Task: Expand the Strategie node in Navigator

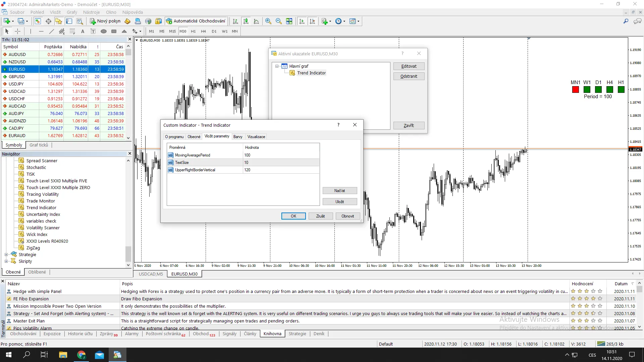Action: tap(6, 254)
